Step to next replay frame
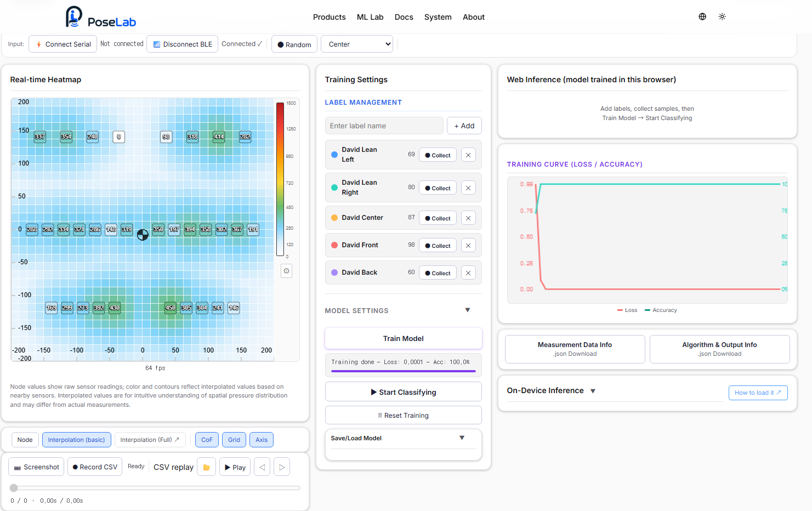The image size is (812, 511). 282,467
